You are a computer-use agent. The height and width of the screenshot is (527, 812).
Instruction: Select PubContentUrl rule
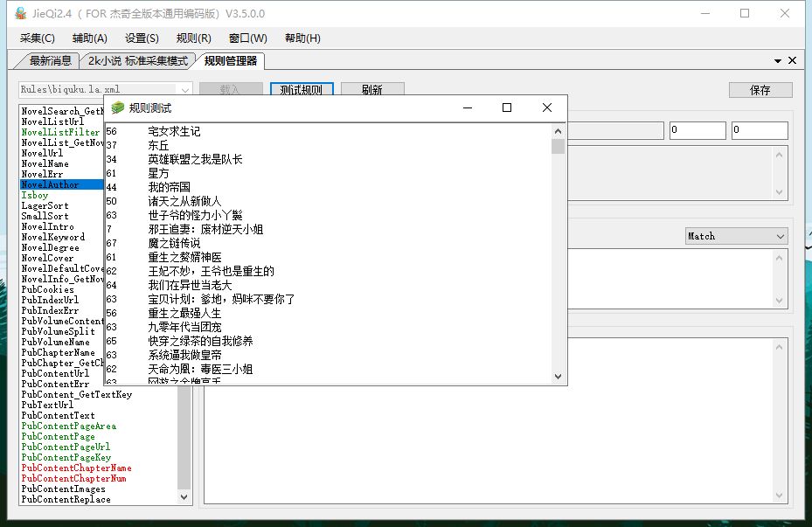tap(55, 373)
